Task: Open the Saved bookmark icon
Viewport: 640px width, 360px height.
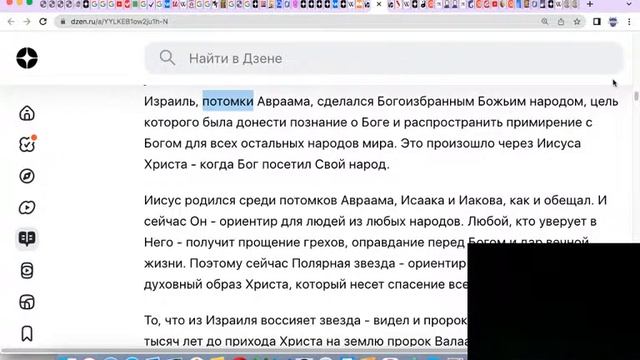Action: pyautogui.click(x=27, y=334)
